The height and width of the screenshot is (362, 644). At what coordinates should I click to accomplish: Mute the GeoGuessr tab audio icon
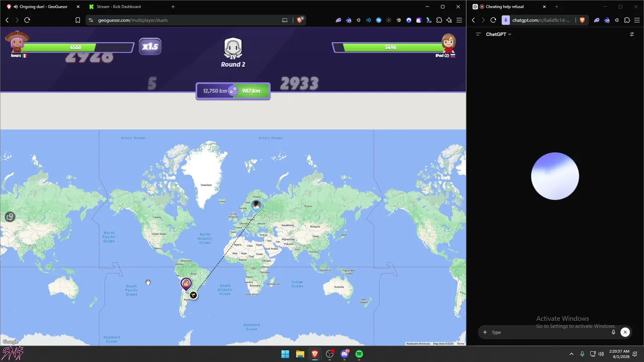click(x=16, y=7)
